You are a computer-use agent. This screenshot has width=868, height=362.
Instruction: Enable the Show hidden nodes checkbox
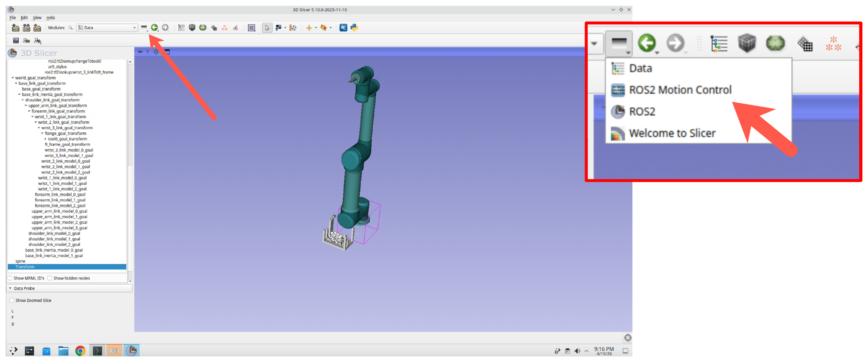[x=49, y=278]
